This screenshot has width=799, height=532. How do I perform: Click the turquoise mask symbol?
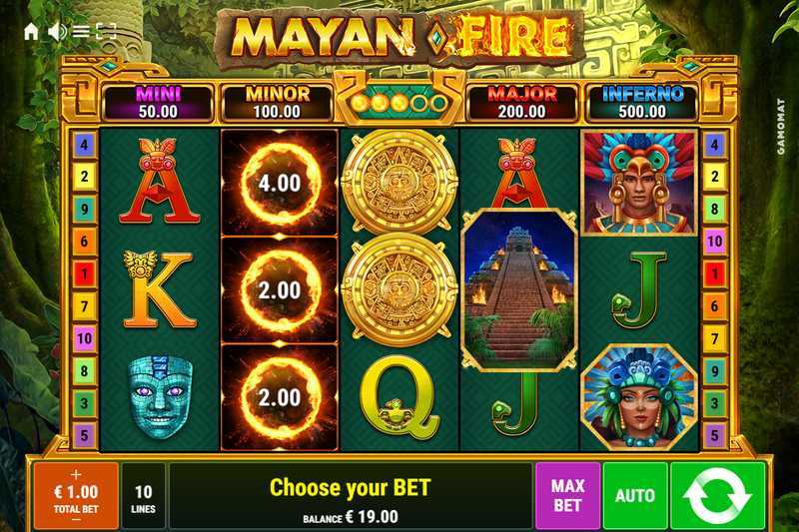(x=160, y=397)
